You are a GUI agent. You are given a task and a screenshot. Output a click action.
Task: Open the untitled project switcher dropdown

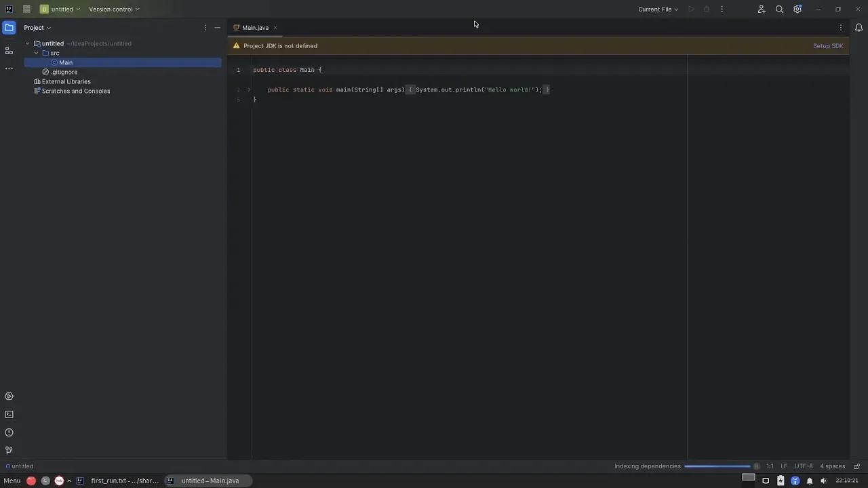click(62, 9)
